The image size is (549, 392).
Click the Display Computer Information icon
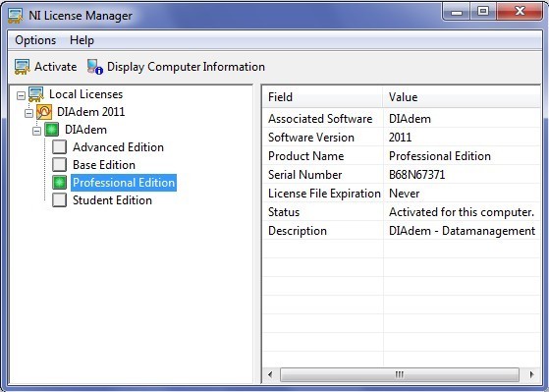pos(95,67)
